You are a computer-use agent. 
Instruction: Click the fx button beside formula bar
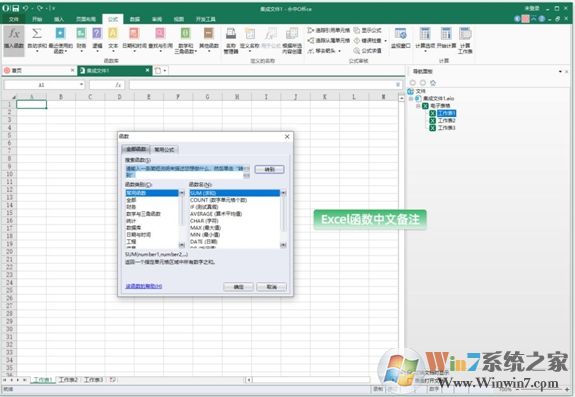click(118, 85)
